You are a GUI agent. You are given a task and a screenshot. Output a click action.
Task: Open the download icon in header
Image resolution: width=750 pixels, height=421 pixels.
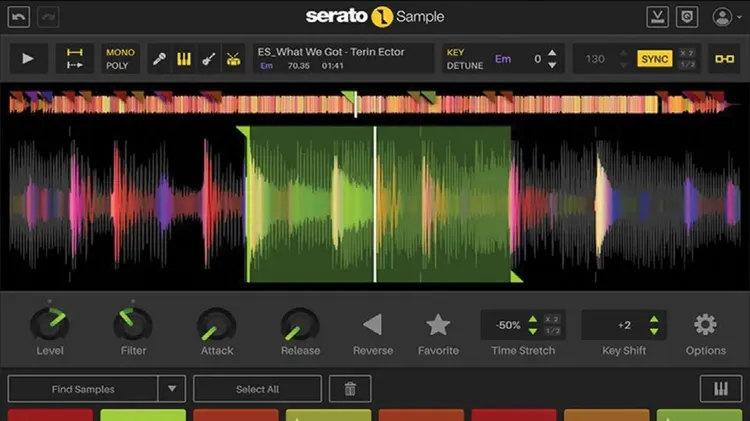(x=658, y=17)
